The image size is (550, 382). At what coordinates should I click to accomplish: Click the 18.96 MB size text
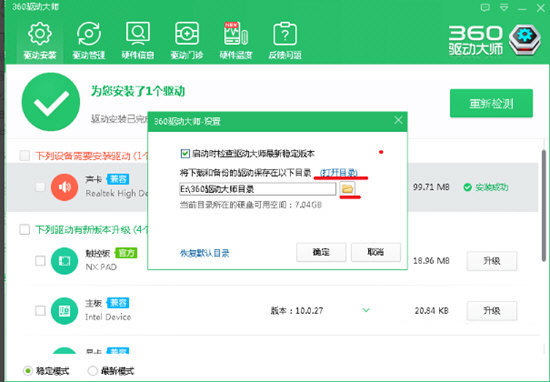[431, 261]
